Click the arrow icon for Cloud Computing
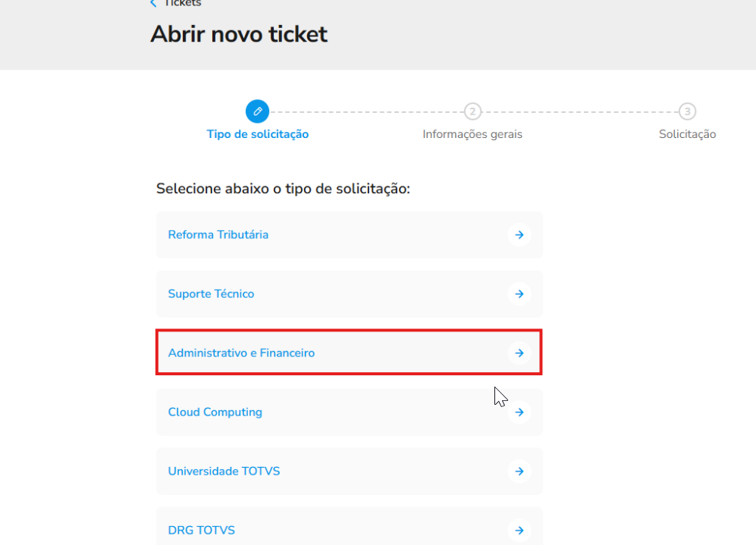The image size is (756, 545). pyautogui.click(x=519, y=412)
